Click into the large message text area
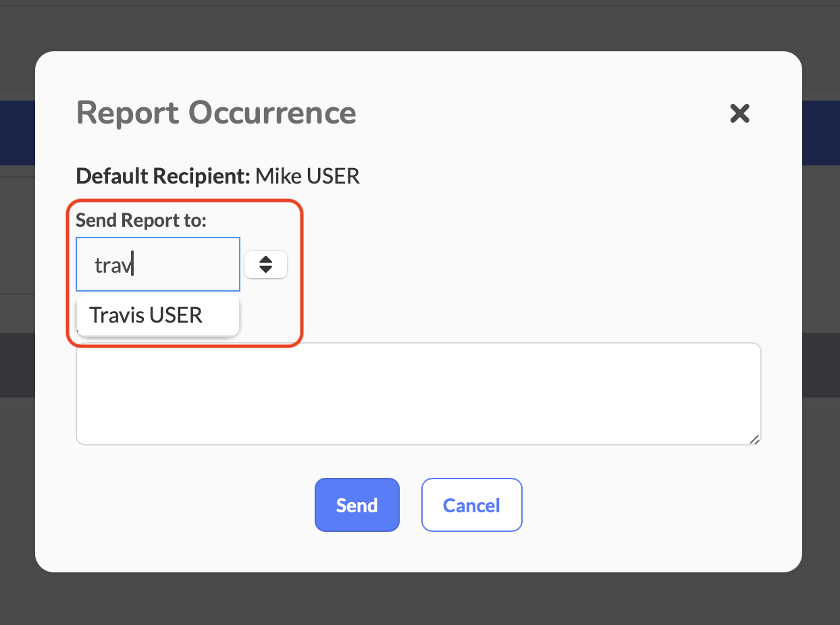Viewport: 840px width, 625px height. coord(418,393)
